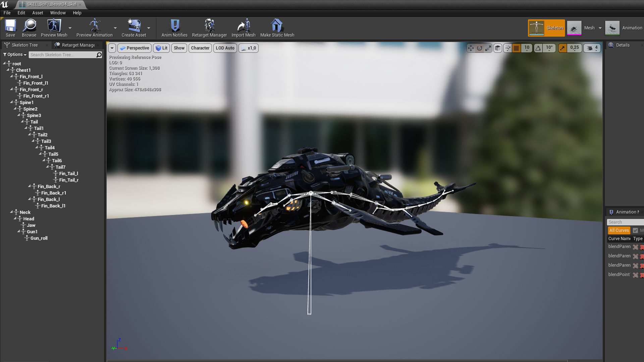Open the grid snap value 10 dropdown
The width and height of the screenshot is (644, 362).
527,48
